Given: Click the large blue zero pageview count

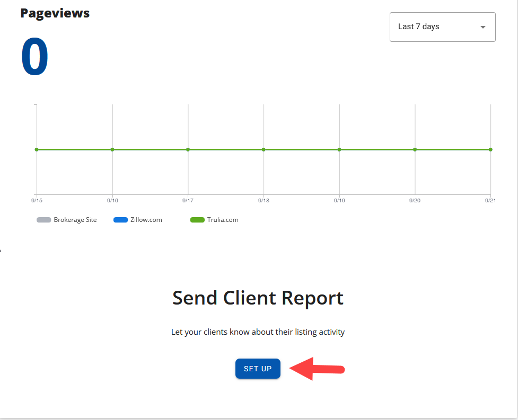Looking at the screenshot, I should click(x=34, y=57).
